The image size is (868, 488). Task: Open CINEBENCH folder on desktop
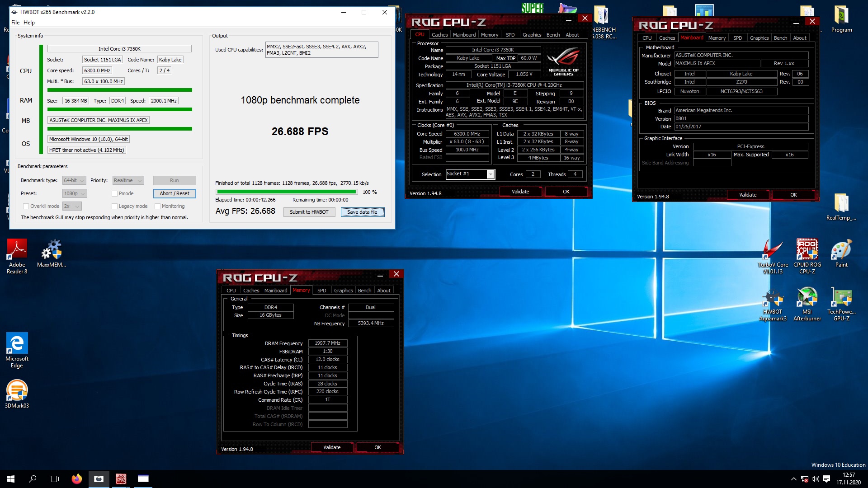click(x=604, y=23)
